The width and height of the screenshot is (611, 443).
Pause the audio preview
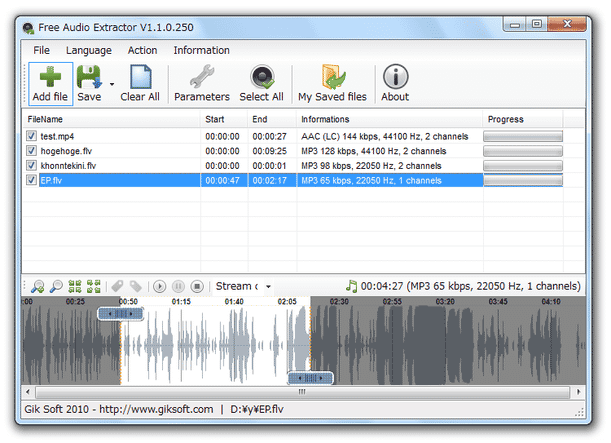point(178,287)
